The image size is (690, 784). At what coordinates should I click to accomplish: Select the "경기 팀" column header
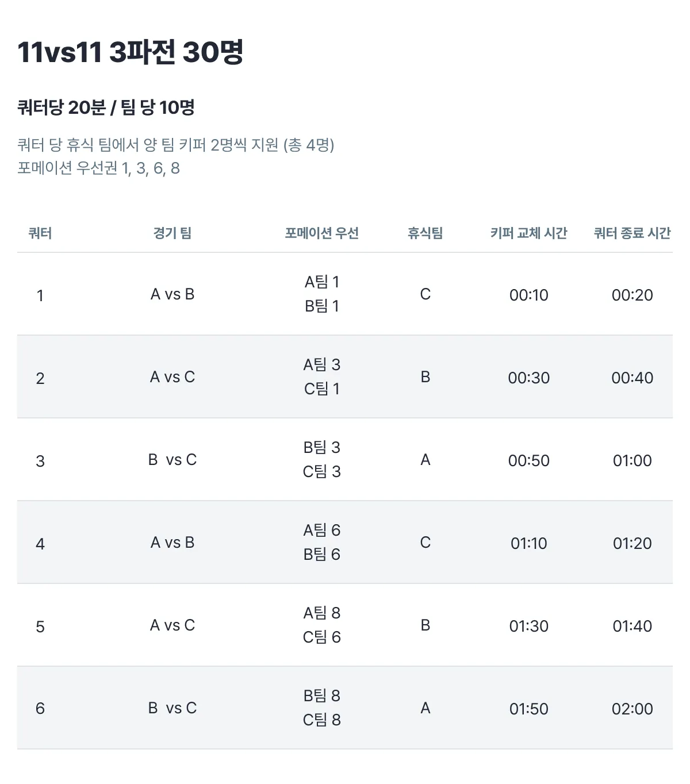click(172, 233)
